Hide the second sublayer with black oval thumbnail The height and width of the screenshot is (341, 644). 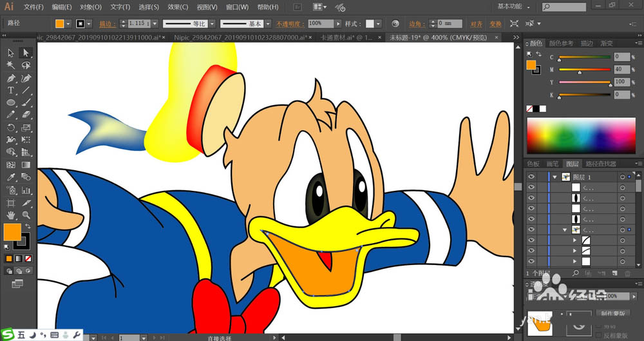531,198
